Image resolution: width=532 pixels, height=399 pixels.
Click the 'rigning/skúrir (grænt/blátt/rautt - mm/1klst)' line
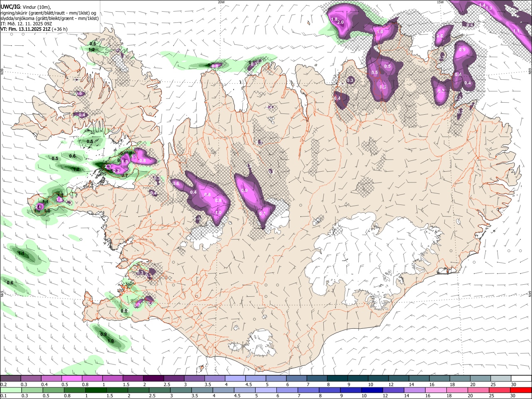tap(49, 13)
